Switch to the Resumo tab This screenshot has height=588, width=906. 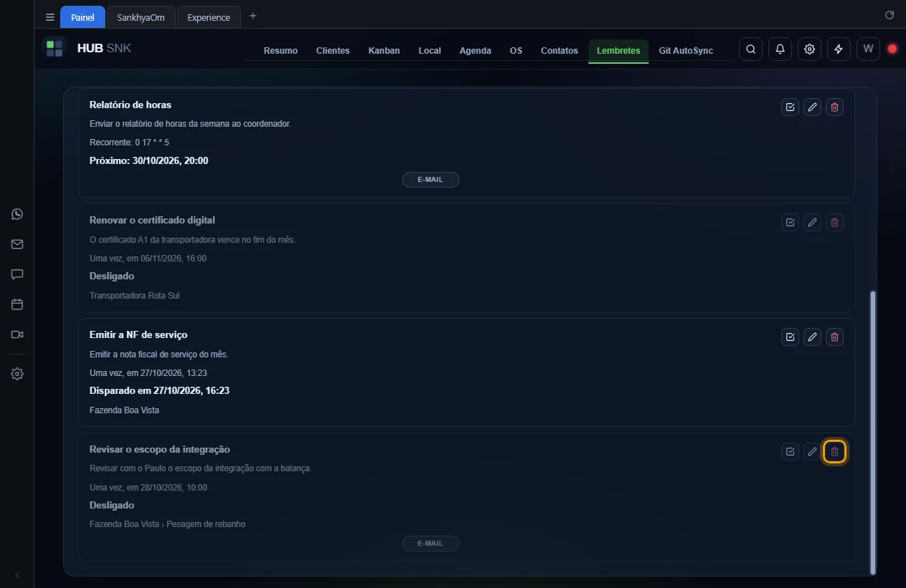click(x=280, y=51)
